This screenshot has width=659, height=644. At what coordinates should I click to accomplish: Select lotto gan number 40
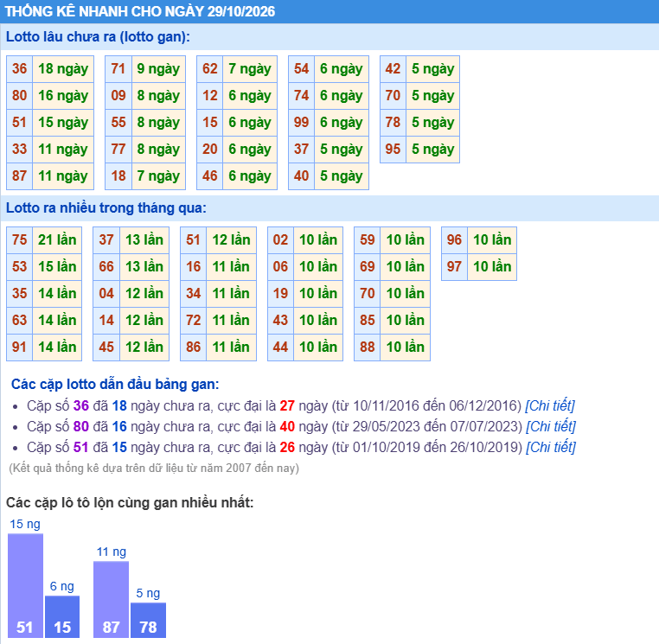click(302, 176)
